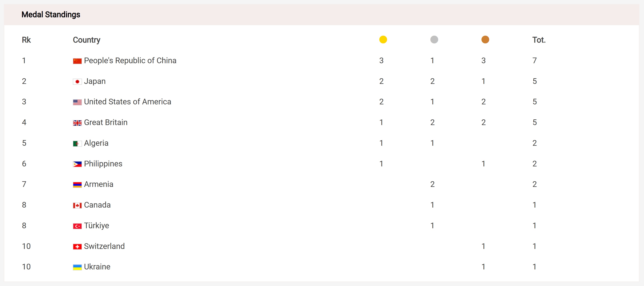Click the Japan flag icon

coord(77,82)
